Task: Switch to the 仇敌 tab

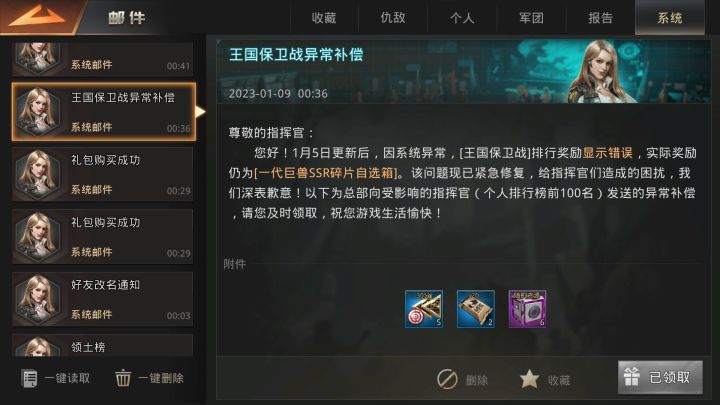Action: pyautogui.click(x=393, y=17)
